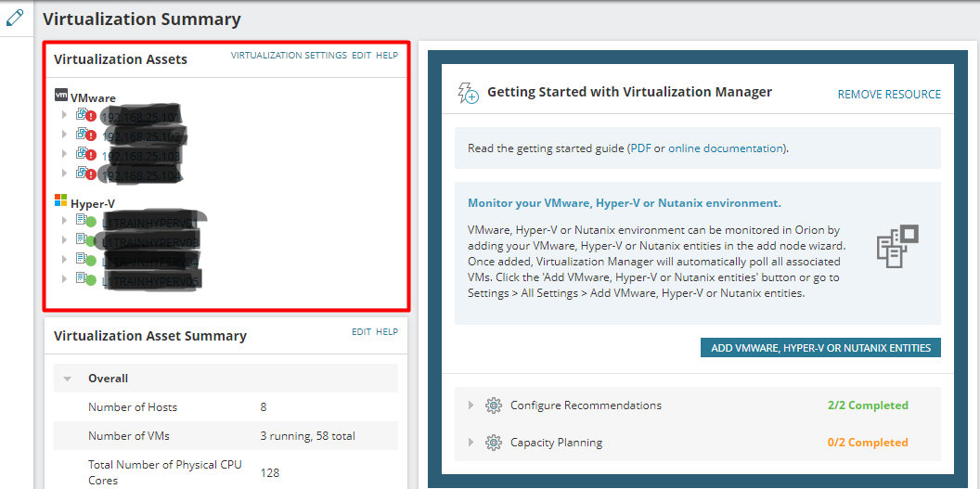Expand the L1TRAINHYPERV05 host node

[x=64, y=278]
